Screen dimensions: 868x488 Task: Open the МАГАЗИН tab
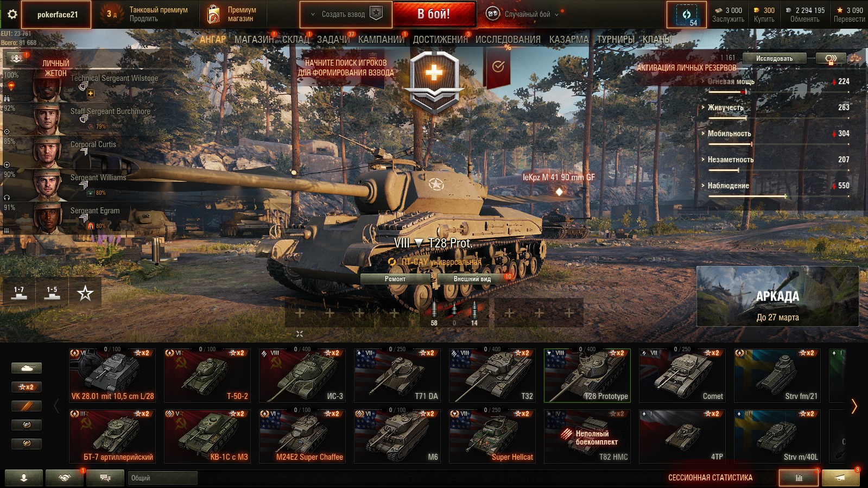click(254, 40)
